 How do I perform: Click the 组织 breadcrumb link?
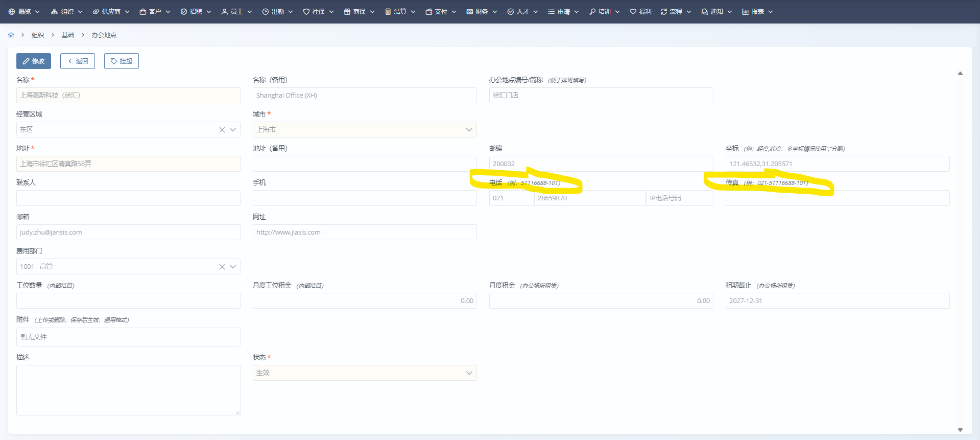38,35
